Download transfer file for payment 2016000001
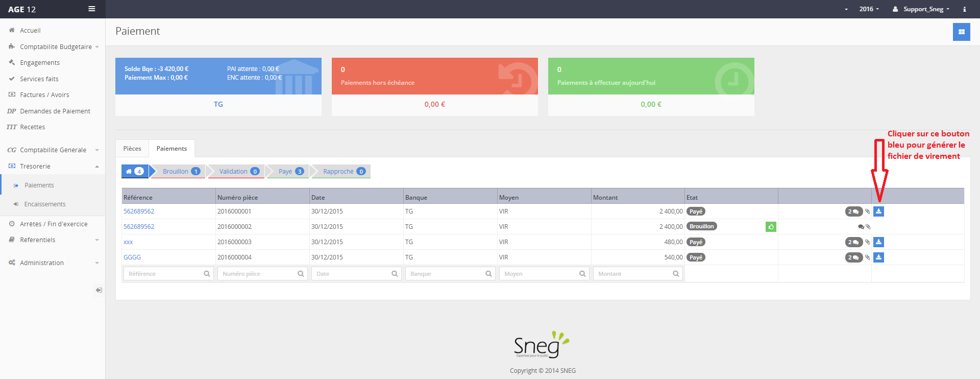Viewport: 980px width, 379px height. pos(878,211)
